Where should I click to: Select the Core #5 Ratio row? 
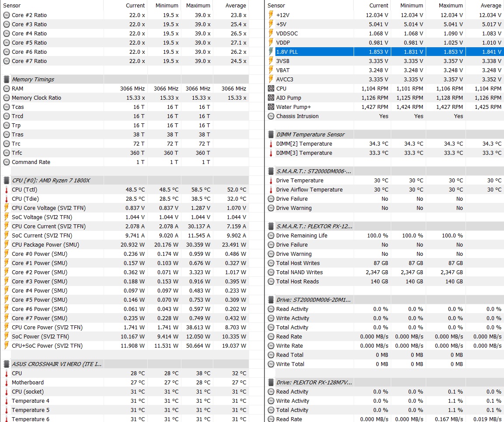point(125,43)
